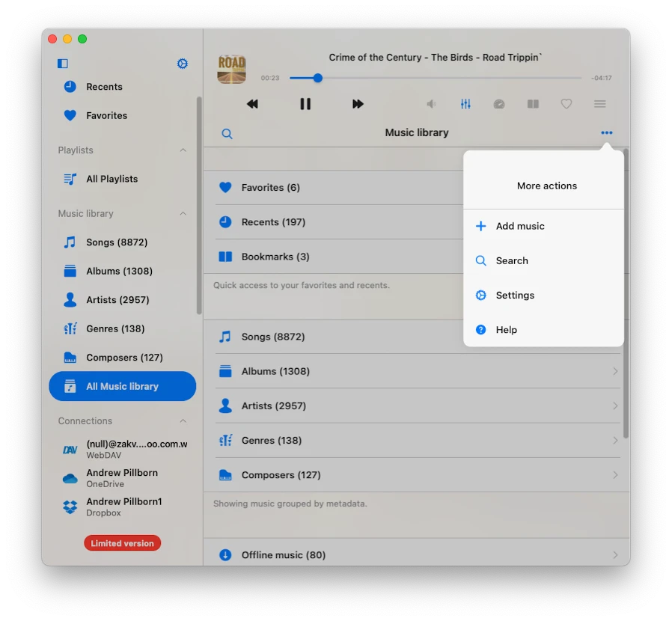Collapse the Connections section
The image size is (672, 621).
(184, 420)
